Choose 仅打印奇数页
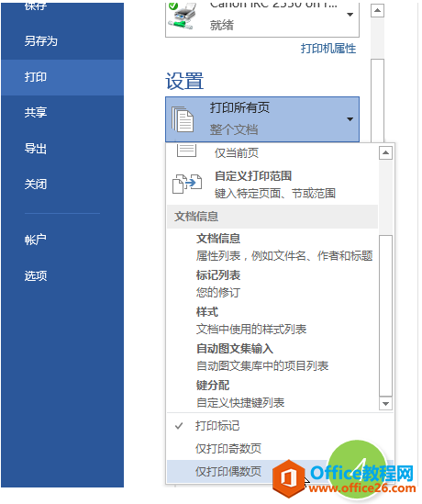422x504 pixels. (x=280, y=448)
